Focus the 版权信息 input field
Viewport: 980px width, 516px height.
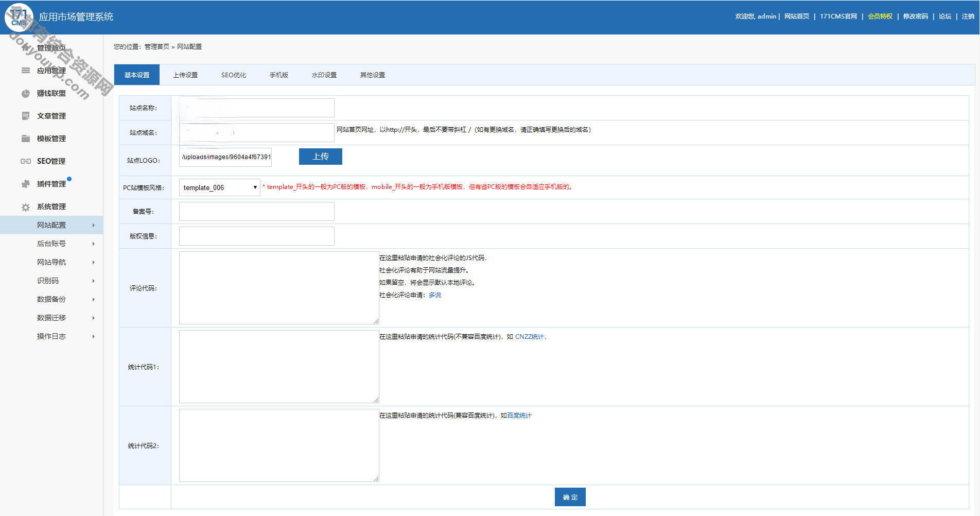(x=257, y=236)
